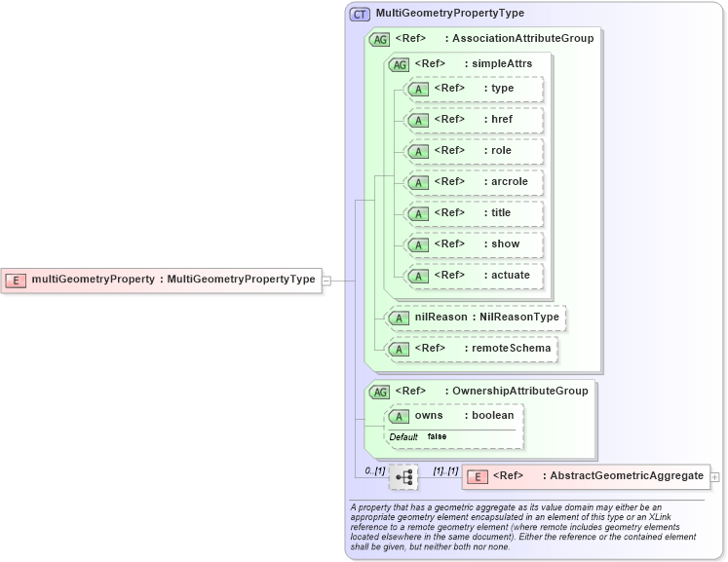Image resolution: width=728 pixels, height=562 pixels.
Task: Select the OwnershipAttributeGroup reference label
Action: click(492, 391)
